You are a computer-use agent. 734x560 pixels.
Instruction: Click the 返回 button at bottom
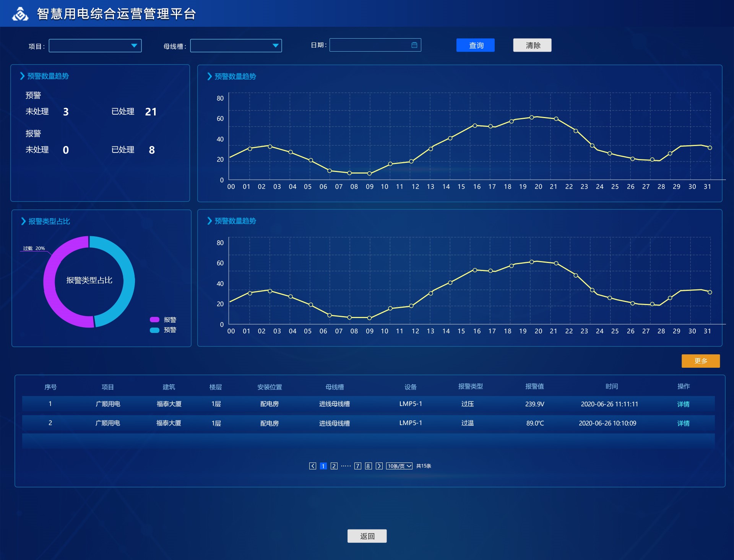coord(367,536)
